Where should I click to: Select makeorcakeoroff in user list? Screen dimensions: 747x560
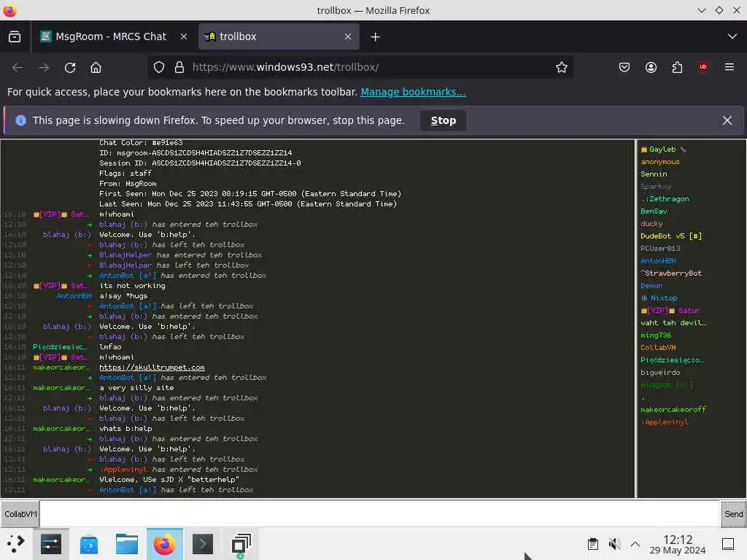pos(673,410)
